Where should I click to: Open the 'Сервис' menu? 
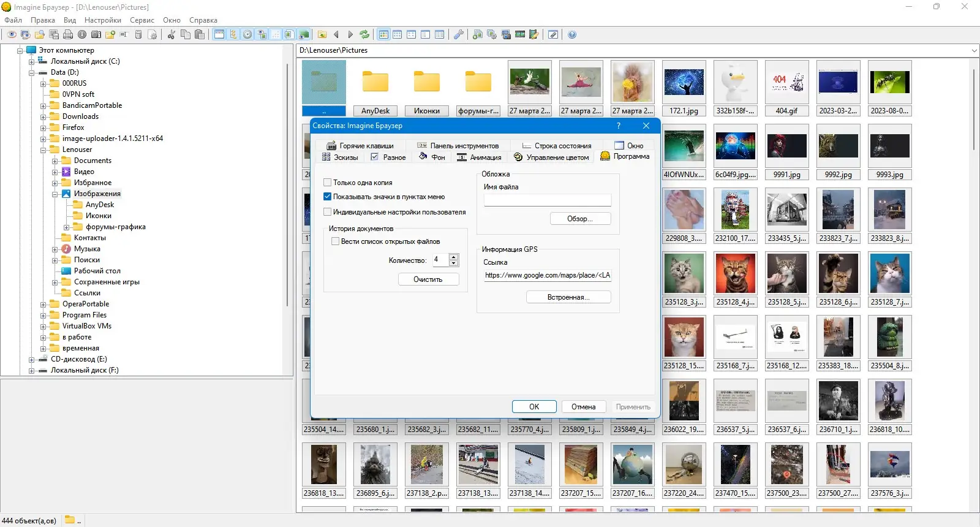tap(141, 20)
